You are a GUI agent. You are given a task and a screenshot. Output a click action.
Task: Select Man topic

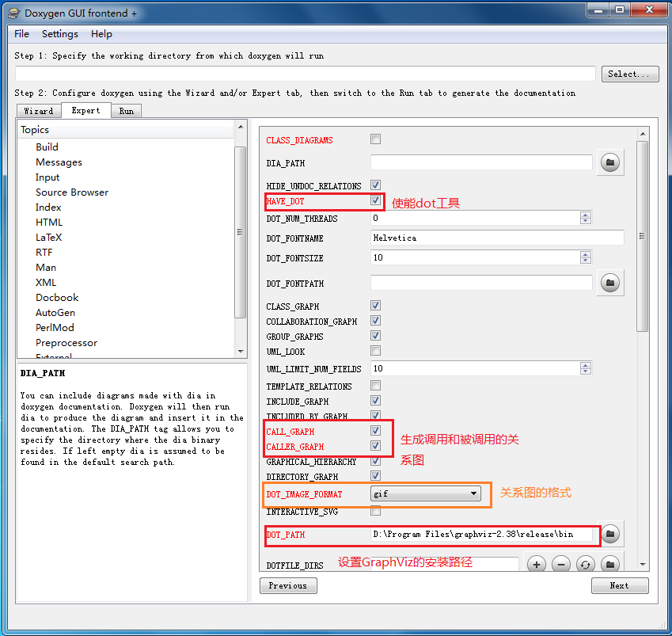[x=46, y=267]
